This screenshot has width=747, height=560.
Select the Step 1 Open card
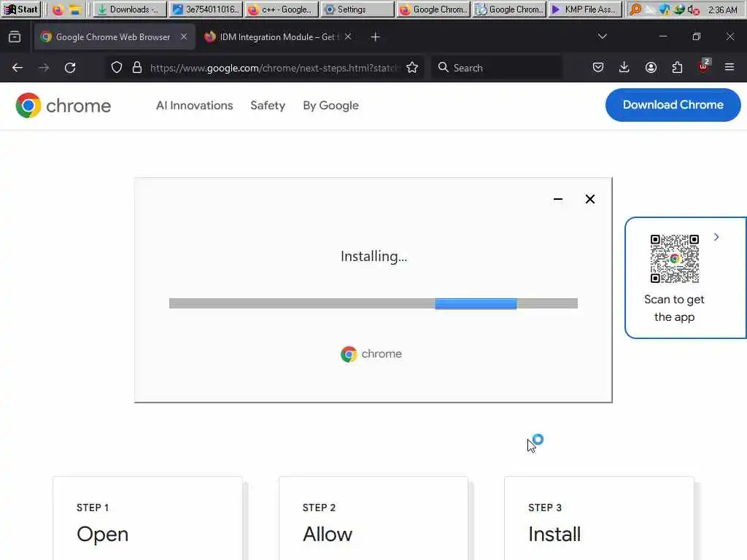(147, 518)
